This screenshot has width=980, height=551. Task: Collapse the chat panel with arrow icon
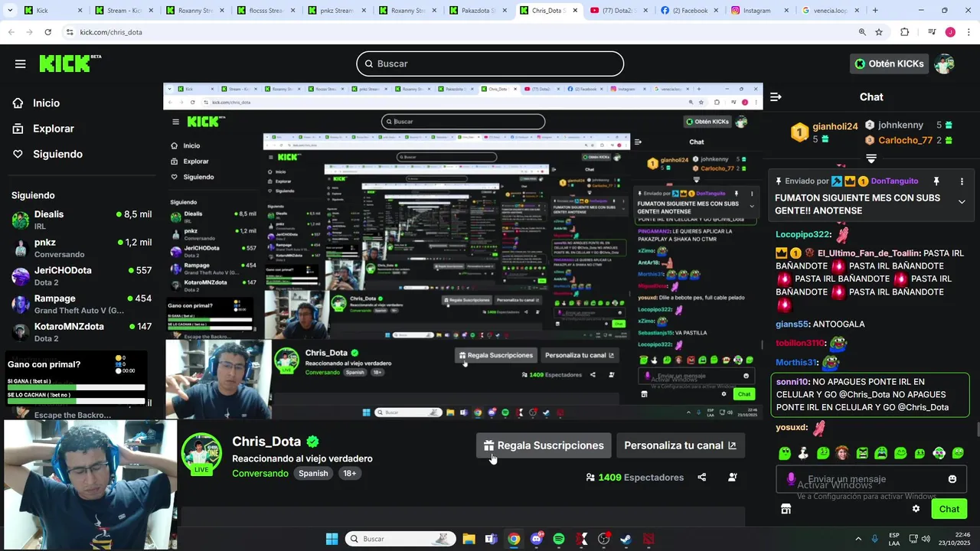pyautogui.click(x=776, y=97)
